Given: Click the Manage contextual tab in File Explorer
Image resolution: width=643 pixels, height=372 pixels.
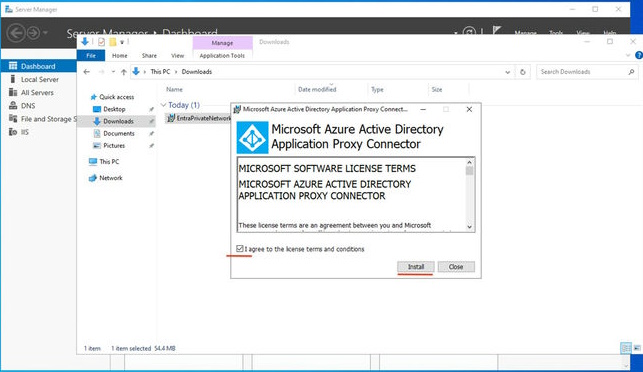Looking at the screenshot, I should tap(222, 43).
